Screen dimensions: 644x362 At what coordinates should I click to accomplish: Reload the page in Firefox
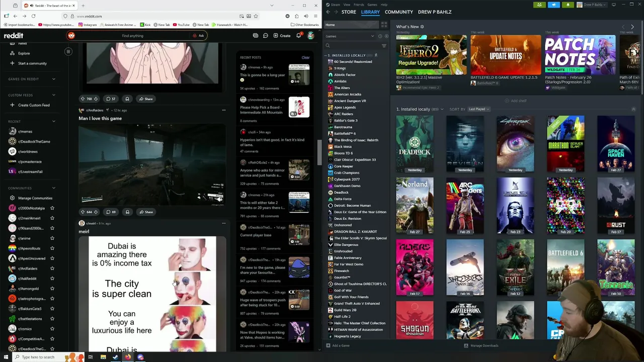(33, 16)
